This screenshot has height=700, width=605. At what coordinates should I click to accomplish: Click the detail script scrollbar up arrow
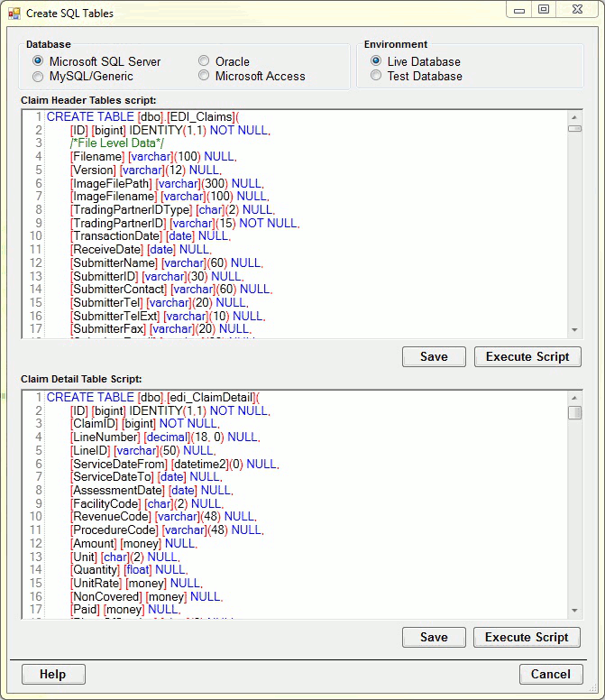574,398
